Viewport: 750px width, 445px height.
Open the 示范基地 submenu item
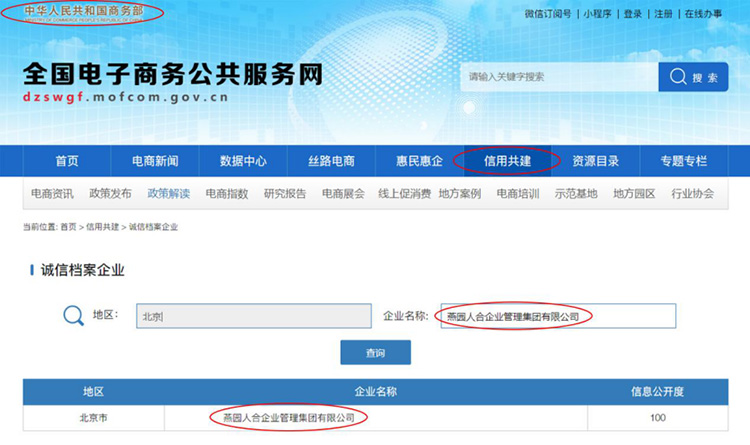(576, 194)
